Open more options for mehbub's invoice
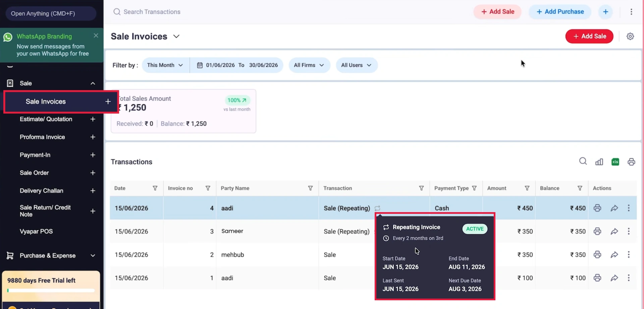This screenshot has height=309, width=644. (x=629, y=254)
